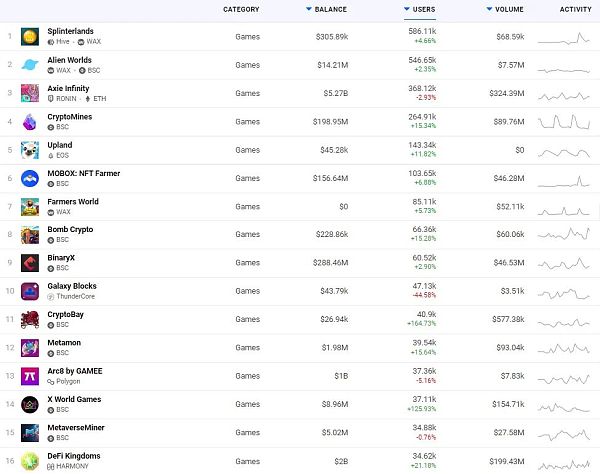600x474 pixels.
Task: Open the Axie Infinity icon
Action: [x=30, y=93]
